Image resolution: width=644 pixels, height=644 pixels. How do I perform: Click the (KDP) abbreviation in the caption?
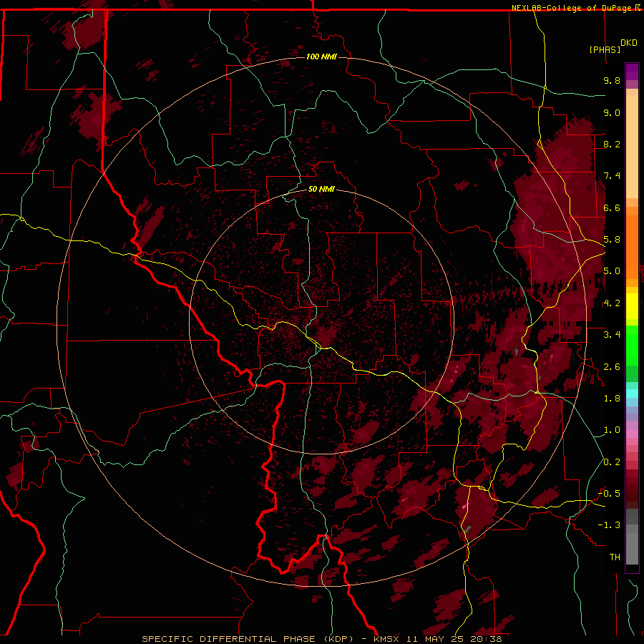click(x=339, y=639)
